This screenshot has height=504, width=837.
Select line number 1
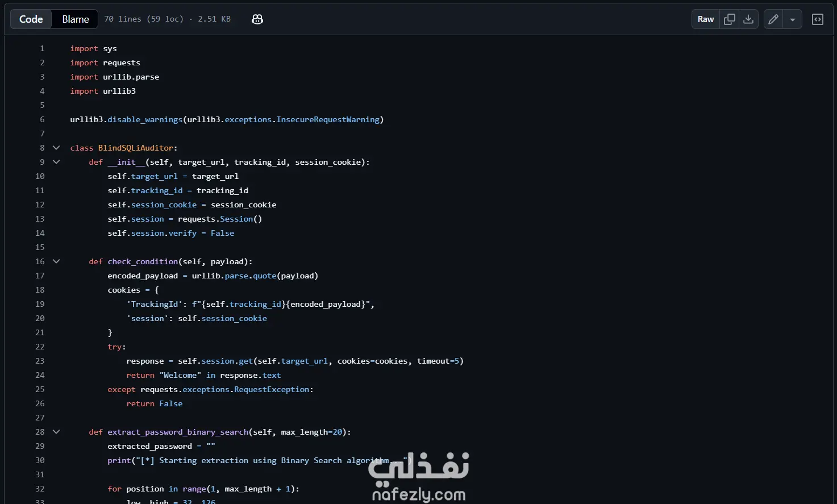tap(42, 48)
